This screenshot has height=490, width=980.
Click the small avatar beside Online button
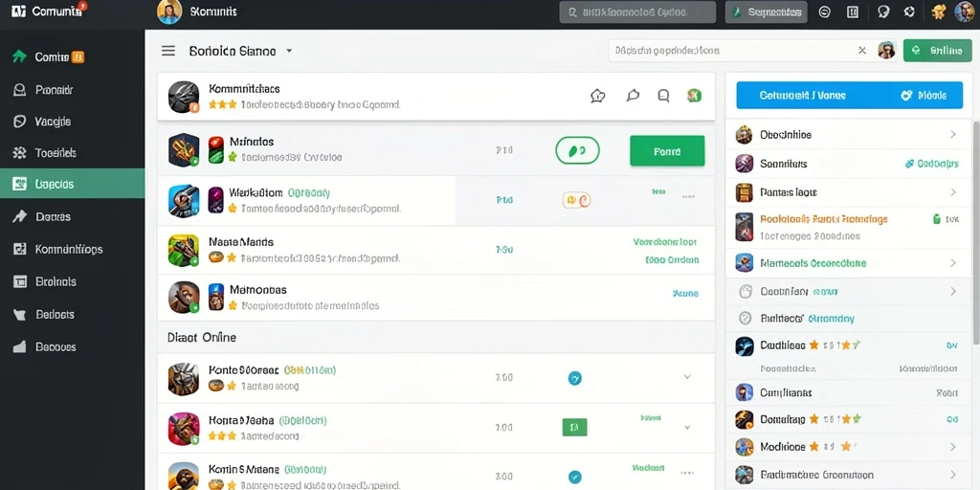[x=886, y=51]
